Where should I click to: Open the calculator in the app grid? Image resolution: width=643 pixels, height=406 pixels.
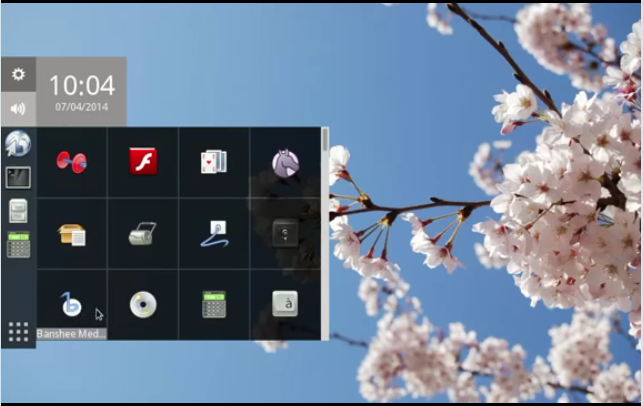(214, 304)
